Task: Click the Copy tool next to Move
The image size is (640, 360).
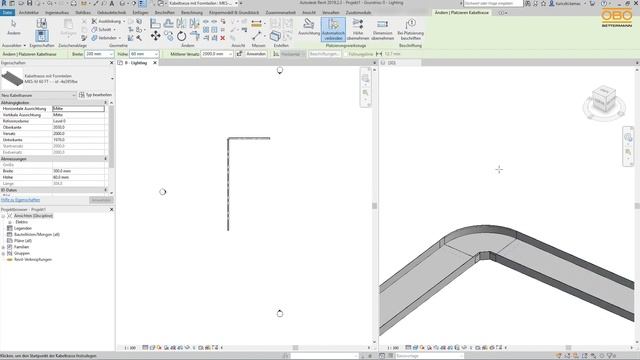Action: 169,36
